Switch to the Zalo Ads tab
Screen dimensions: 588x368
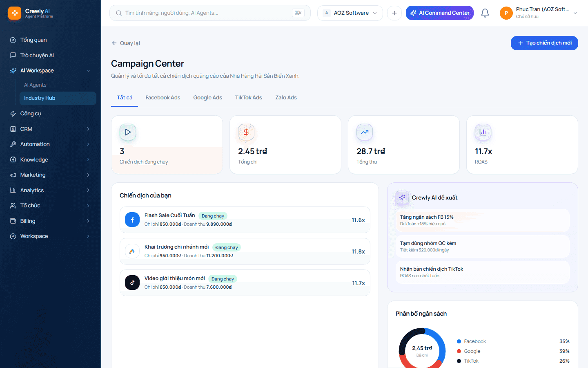[286, 98]
